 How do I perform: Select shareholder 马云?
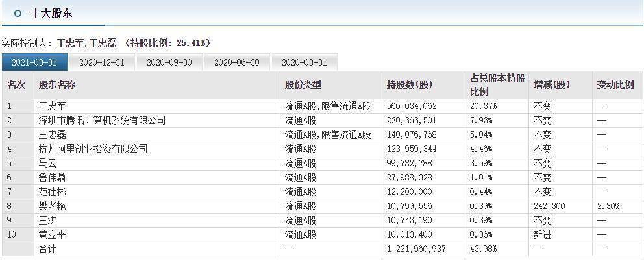47,163
